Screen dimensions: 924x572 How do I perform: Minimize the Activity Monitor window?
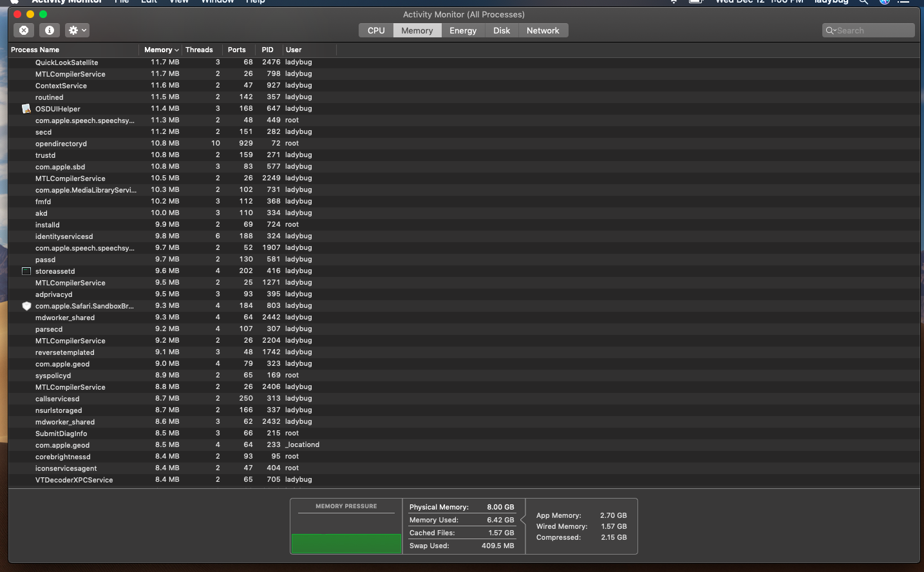point(30,14)
